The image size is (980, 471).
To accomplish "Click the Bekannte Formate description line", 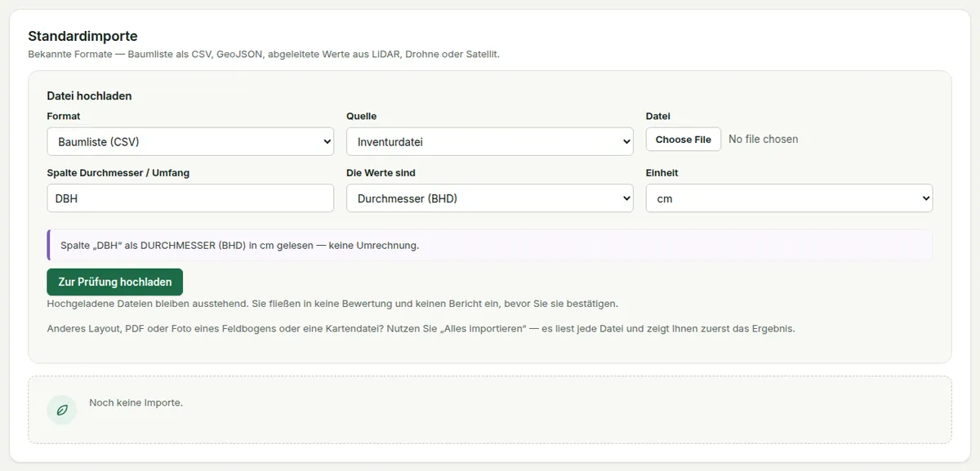I will point(264,54).
